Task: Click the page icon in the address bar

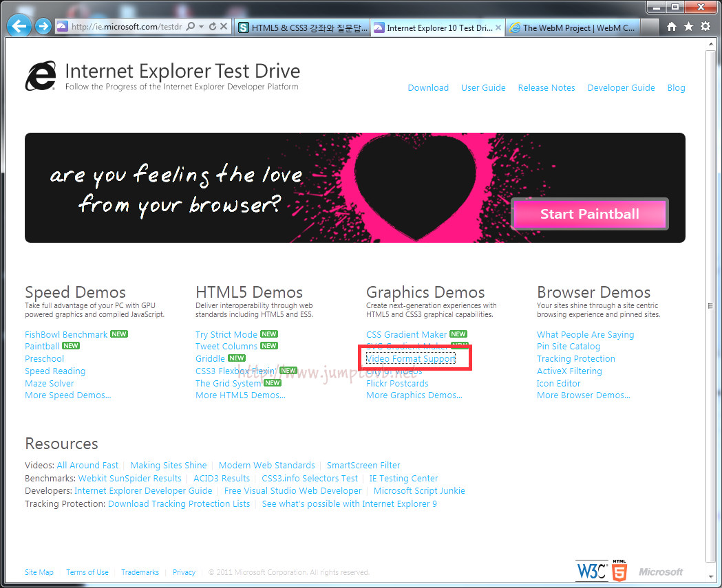Action: pyautogui.click(x=62, y=27)
